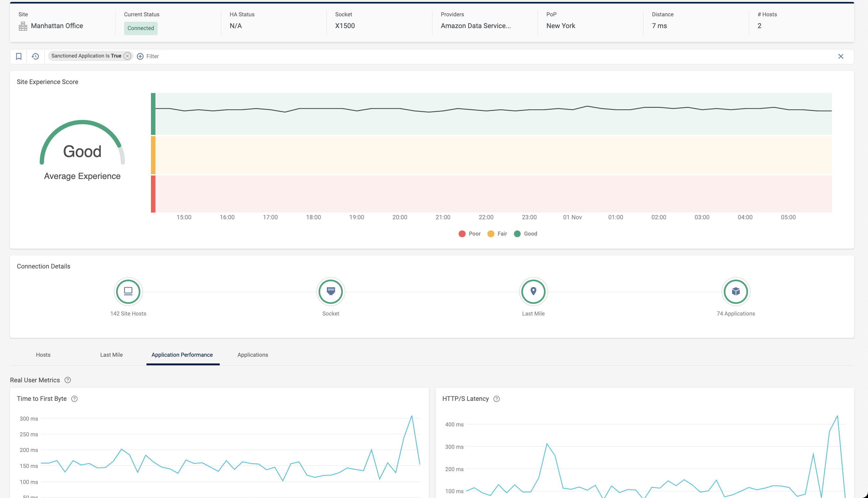Image resolution: width=868 pixels, height=498 pixels.
Task: Toggle the Good legend series
Action: click(525, 234)
